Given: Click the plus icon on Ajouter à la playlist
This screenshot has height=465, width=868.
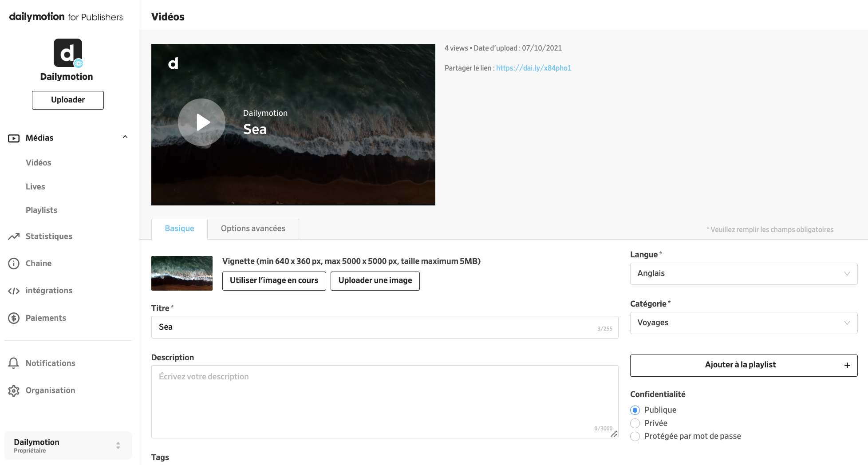Looking at the screenshot, I should pyautogui.click(x=847, y=365).
